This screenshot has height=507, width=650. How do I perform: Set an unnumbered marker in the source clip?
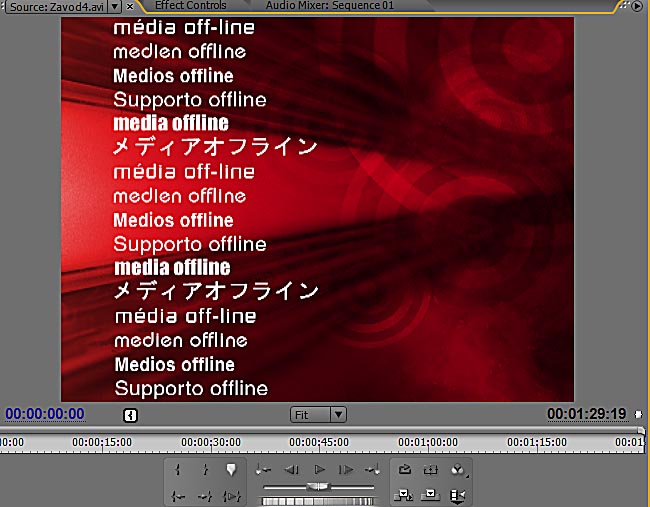231,470
